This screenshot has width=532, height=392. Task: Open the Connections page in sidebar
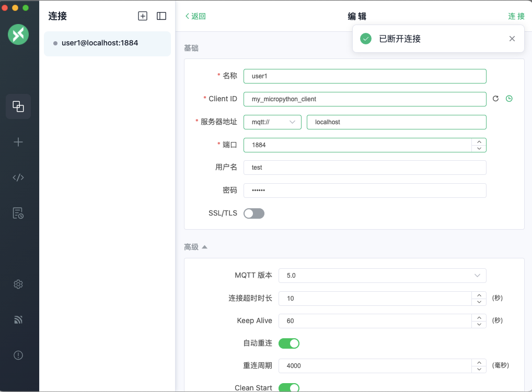(x=18, y=106)
